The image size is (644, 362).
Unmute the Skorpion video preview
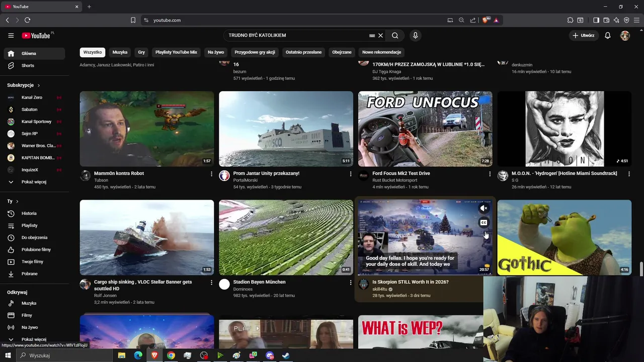point(484,208)
